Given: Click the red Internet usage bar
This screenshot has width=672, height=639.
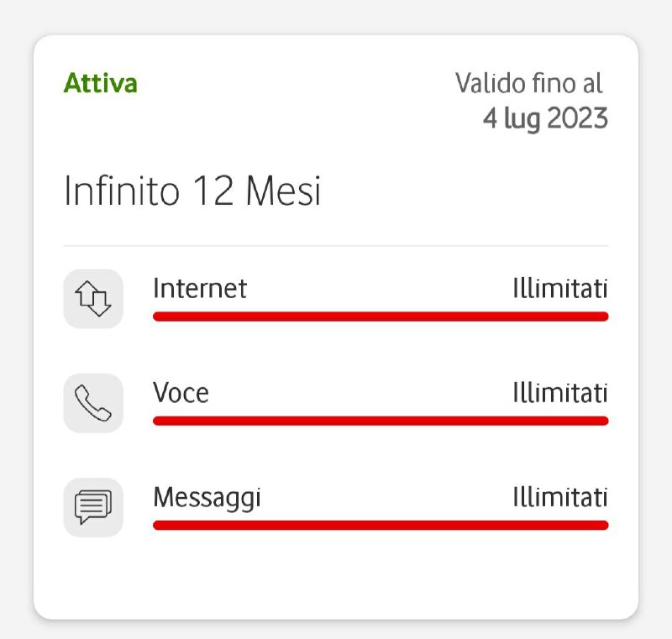Looking at the screenshot, I should [x=380, y=317].
